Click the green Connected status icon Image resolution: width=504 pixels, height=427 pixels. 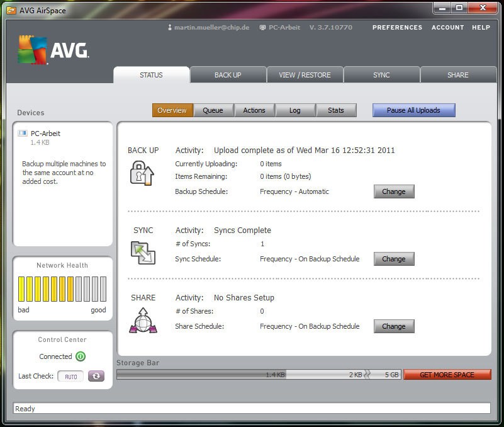tap(81, 356)
